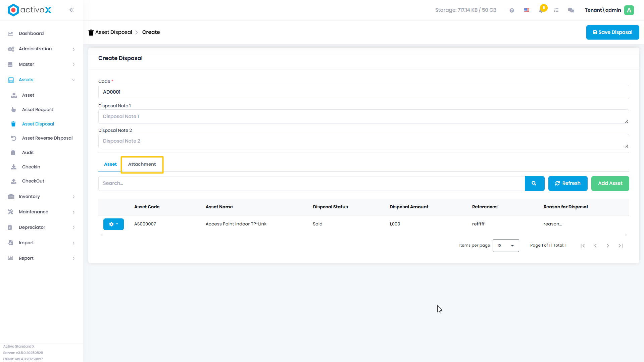
Task: Click the asset Search field
Action: click(311, 184)
